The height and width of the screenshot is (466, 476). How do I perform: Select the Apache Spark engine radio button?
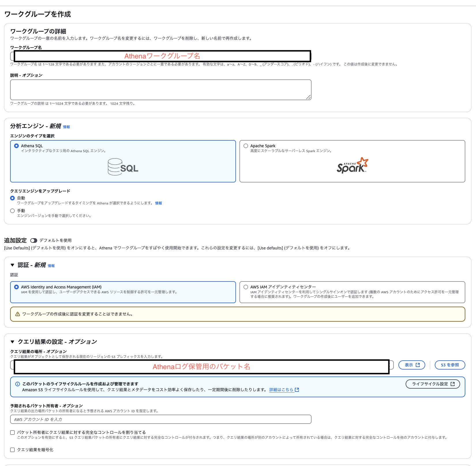point(246,146)
